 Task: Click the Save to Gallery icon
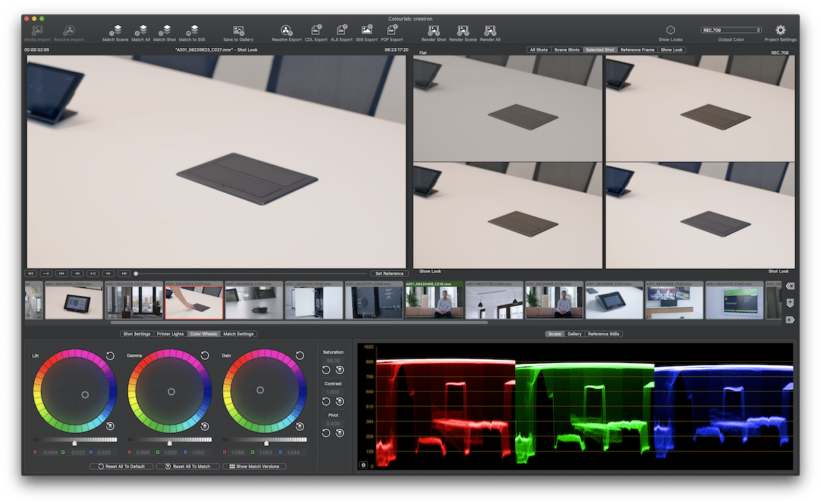coord(238,31)
